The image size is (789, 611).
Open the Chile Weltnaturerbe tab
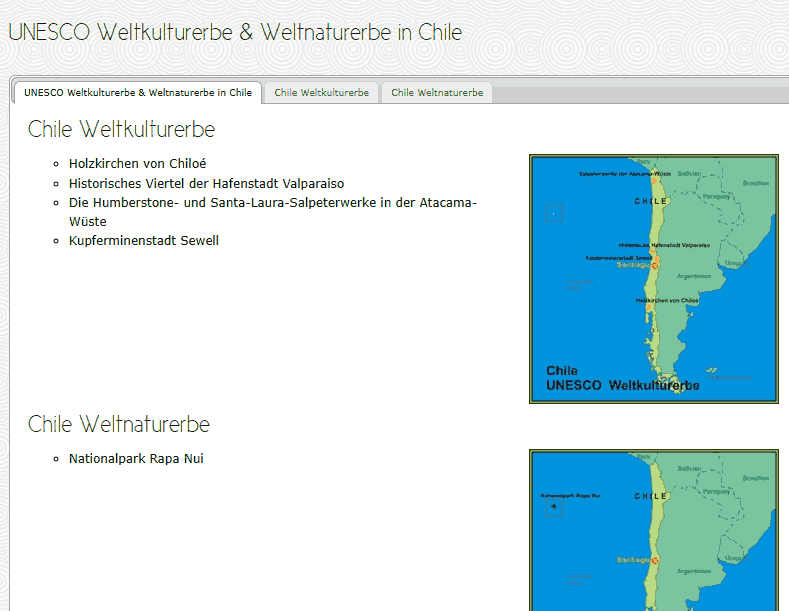click(437, 93)
